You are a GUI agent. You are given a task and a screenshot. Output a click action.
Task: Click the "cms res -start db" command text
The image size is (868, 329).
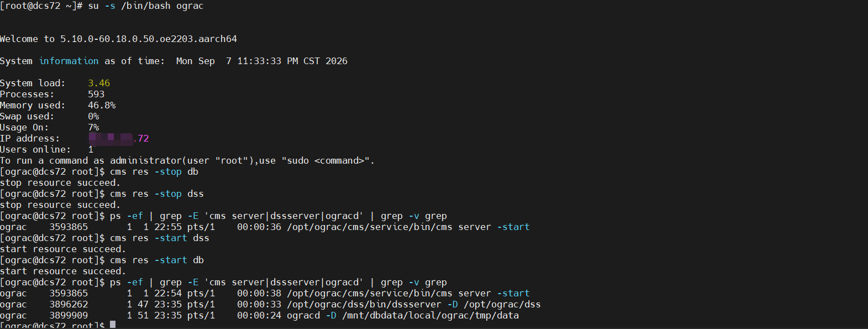tap(157, 260)
